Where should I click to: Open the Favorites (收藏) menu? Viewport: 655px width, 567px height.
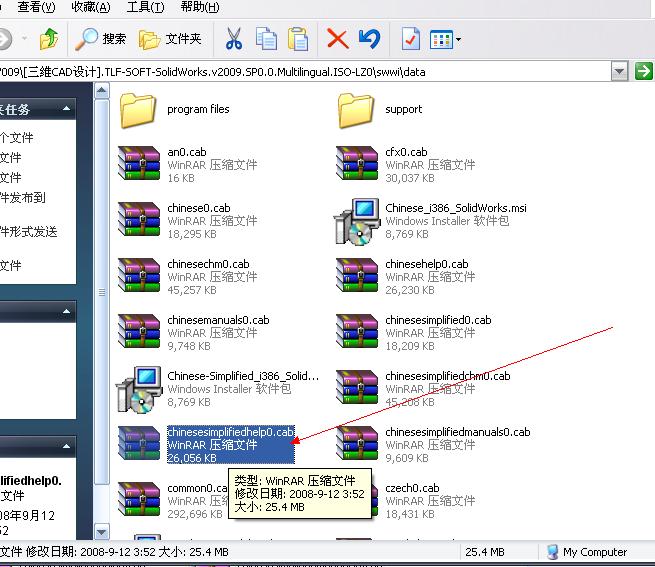91,7
